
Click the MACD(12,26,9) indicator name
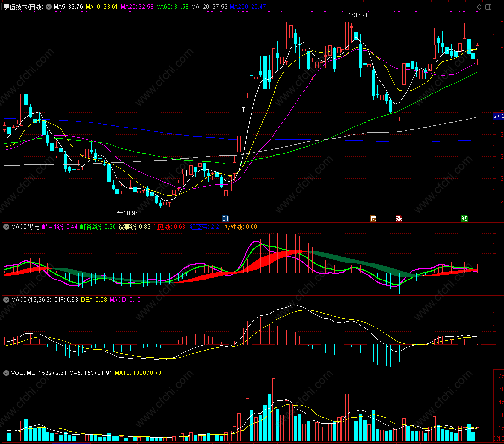tap(31, 300)
